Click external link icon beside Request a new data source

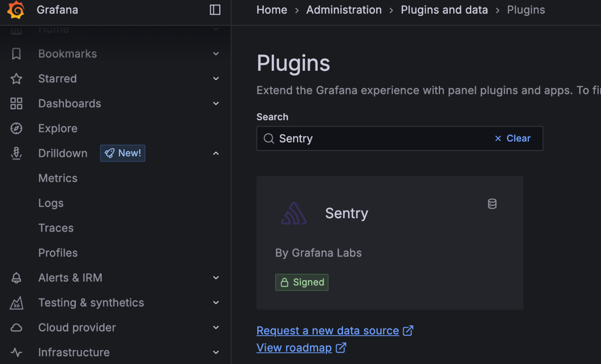pyautogui.click(x=408, y=331)
